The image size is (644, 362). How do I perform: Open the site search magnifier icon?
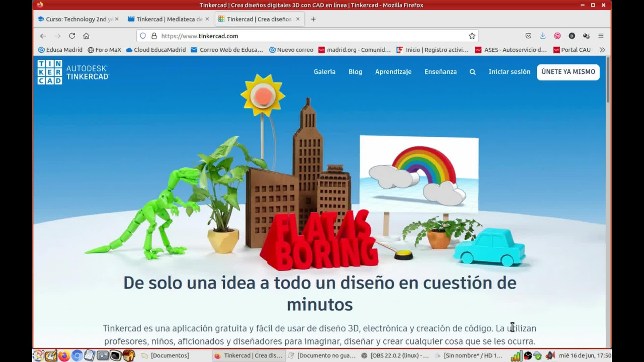click(472, 72)
